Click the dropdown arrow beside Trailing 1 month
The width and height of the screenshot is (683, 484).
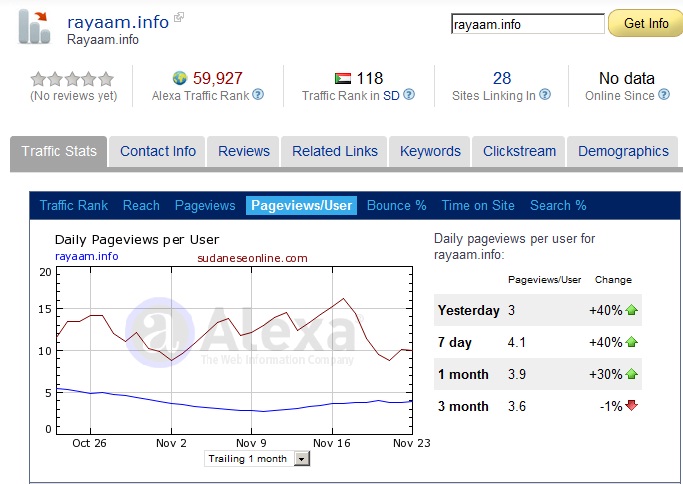click(301, 459)
